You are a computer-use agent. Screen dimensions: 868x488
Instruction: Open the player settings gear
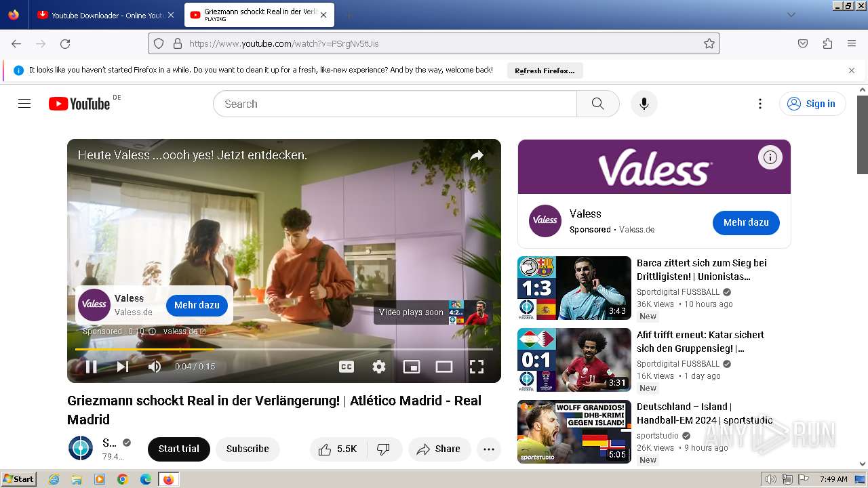379,367
